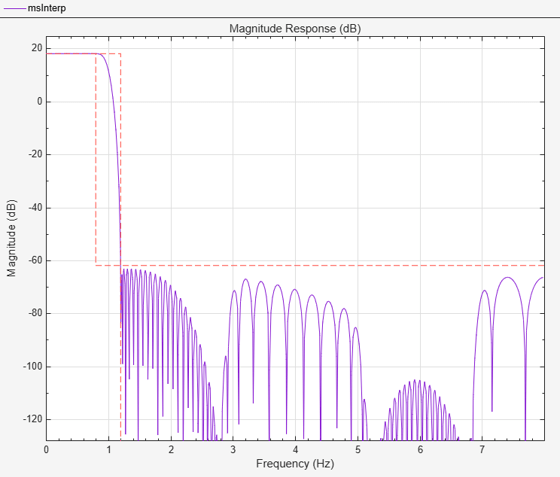This screenshot has height=477, width=560.
Task: Click the Magnitude (dB) y-axis label
Action: (11, 238)
